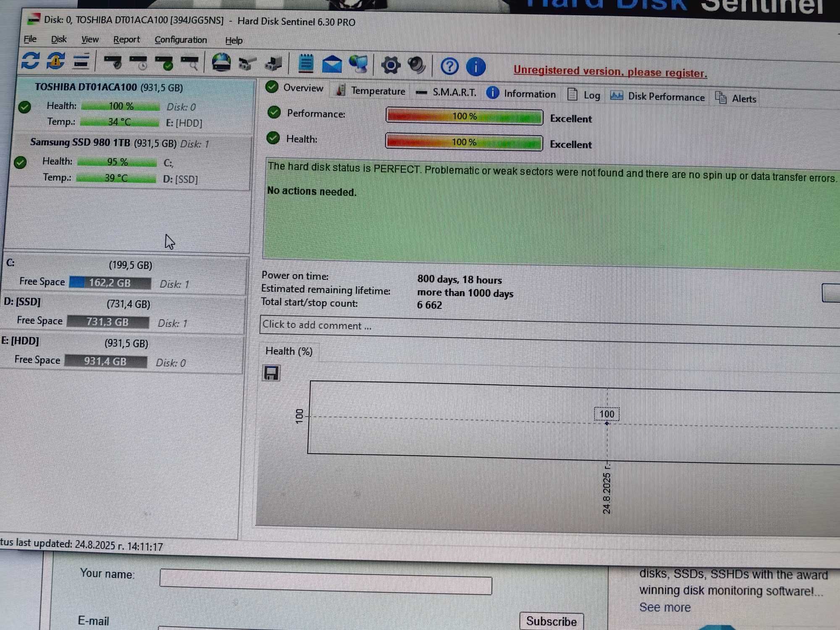
Task: Switch to the Alerts tab
Action: (x=736, y=99)
